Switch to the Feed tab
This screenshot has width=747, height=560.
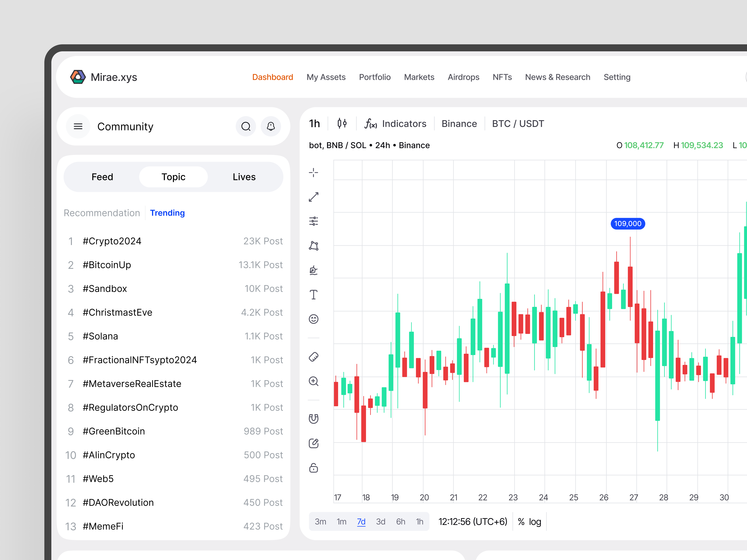tap(102, 177)
